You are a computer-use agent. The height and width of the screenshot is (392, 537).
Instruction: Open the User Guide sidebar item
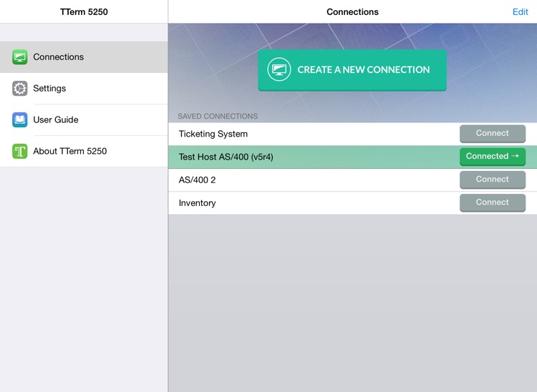coord(84,119)
